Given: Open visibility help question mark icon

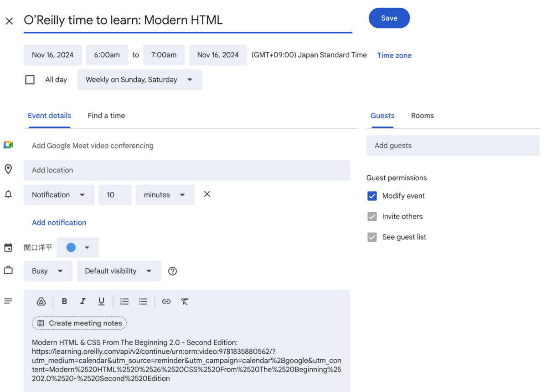Looking at the screenshot, I should click(x=172, y=271).
